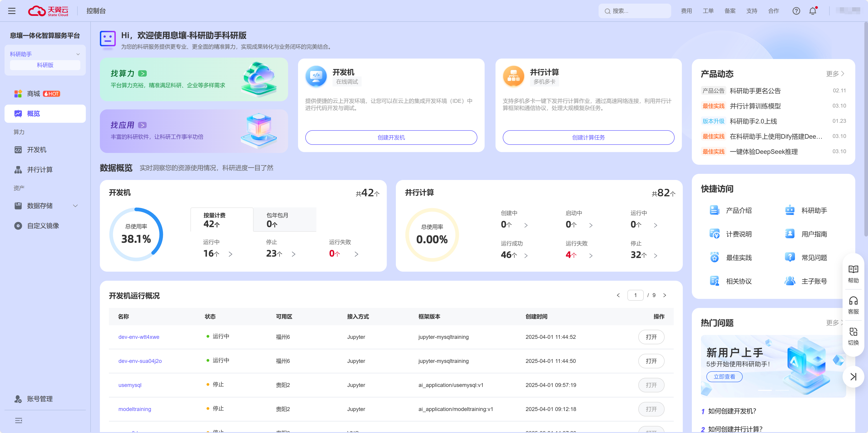Click the 帮助 floating help icon

pos(853,269)
